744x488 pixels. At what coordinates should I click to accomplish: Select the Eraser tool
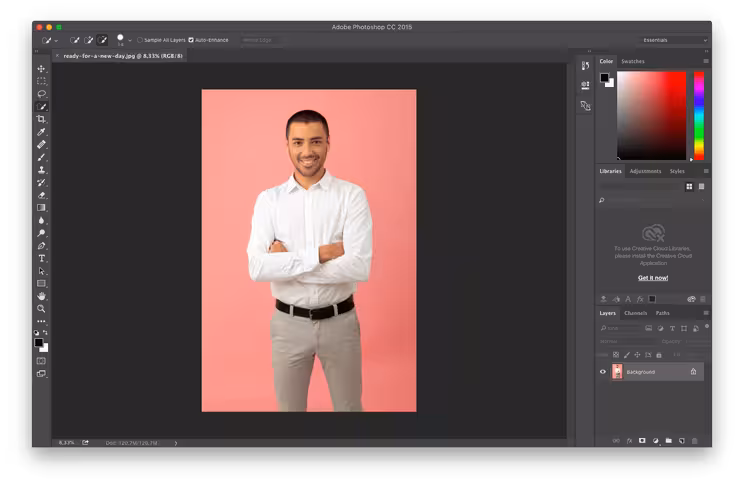[x=41, y=195]
